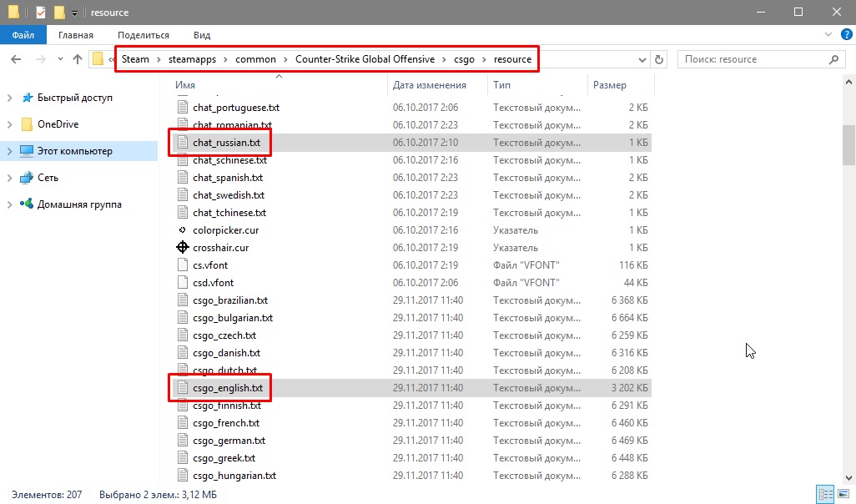The height and width of the screenshot is (504, 856).
Task: Expand the ribbon with the chevron
Action: point(828,34)
